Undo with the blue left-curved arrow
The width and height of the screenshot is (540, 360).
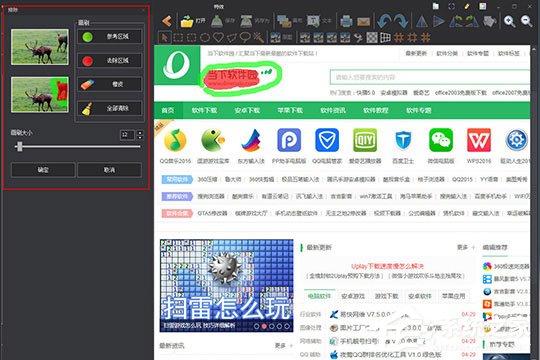(384, 21)
